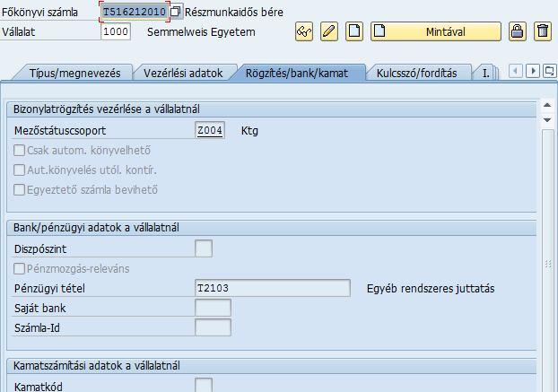Click the scrollbar up arrow
This screenshot has height=392, width=558.
[x=547, y=105]
